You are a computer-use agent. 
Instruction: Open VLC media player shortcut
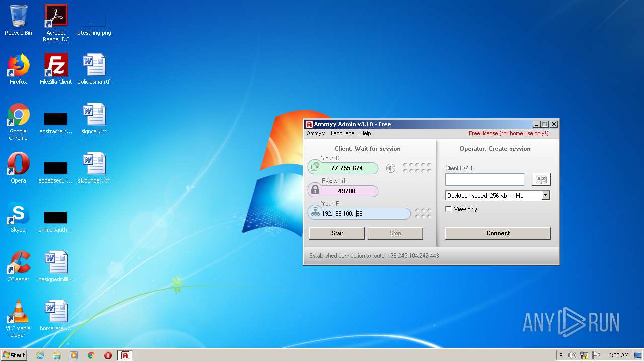point(18,319)
